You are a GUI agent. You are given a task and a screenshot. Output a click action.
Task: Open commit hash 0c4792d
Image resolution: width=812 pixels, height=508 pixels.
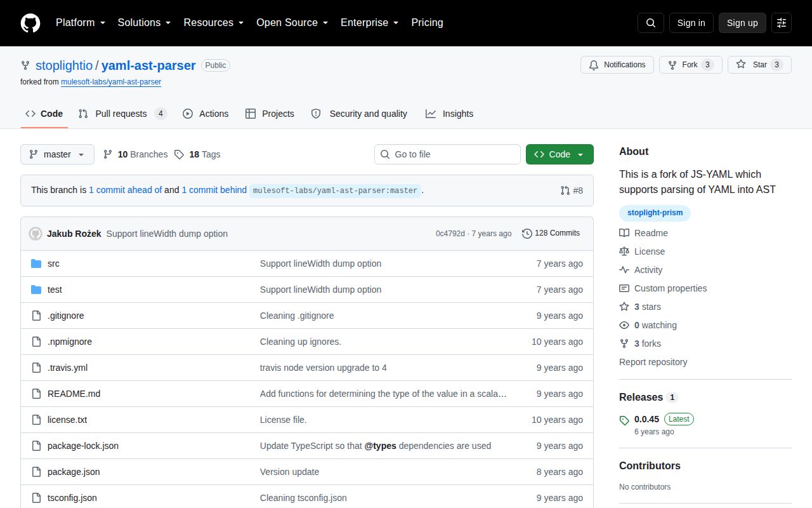click(450, 234)
